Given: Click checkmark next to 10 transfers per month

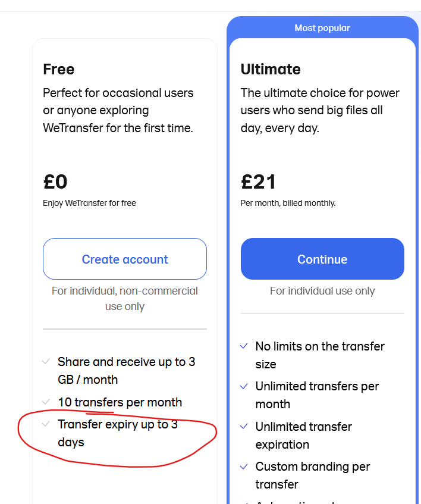Looking at the screenshot, I should coord(46,402).
